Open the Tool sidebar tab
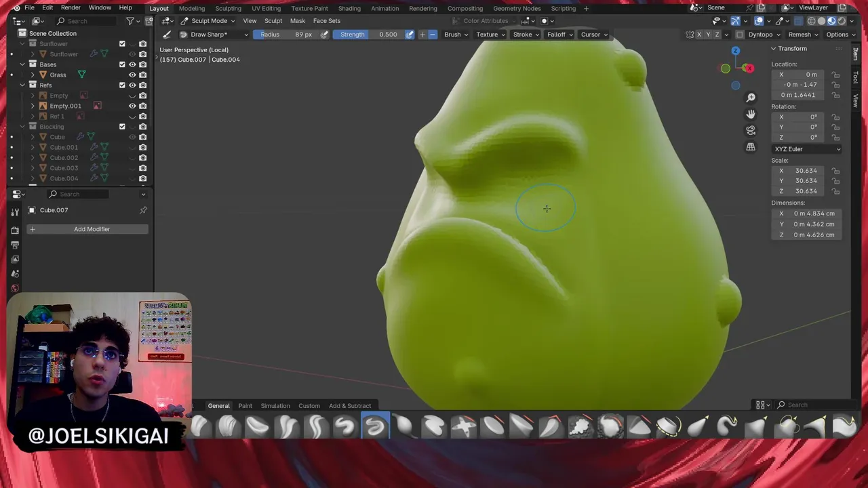The image size is (868, 488). 856,77
